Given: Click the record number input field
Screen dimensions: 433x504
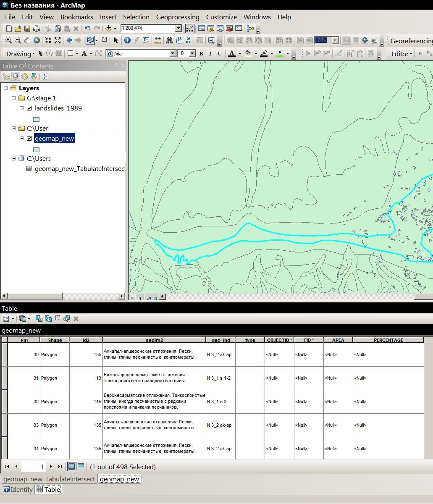Looking at the screenshot, I should [x=34, y=467].
